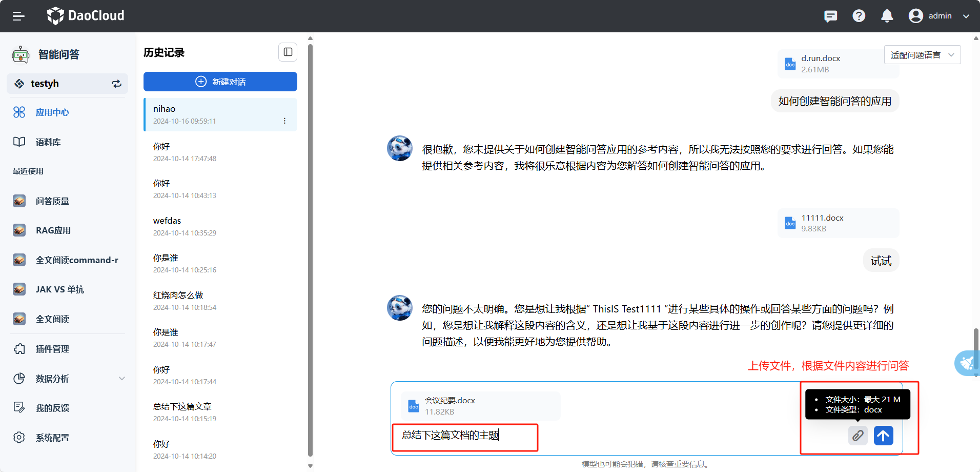Send message with blue arrow button
Viewport: 980px width, 472px height.
point(883,436)
